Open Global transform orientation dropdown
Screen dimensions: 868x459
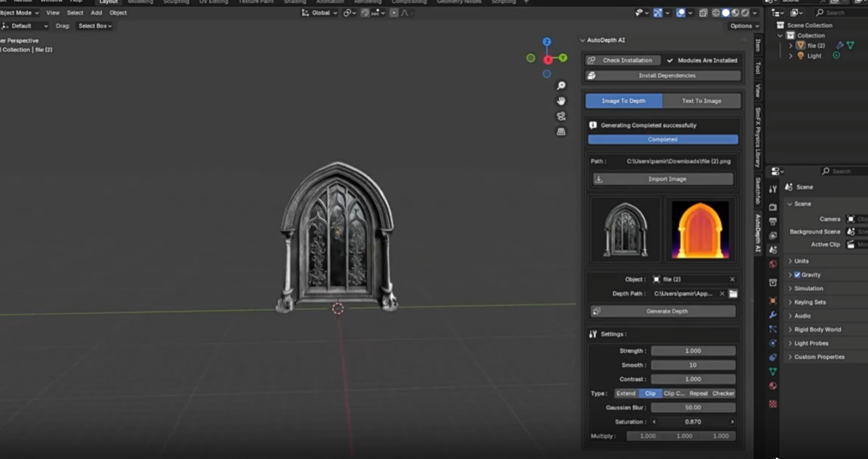click(x=319, y=13)
